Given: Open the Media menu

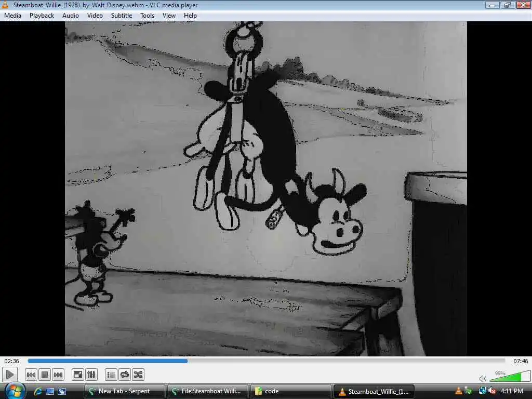Looking at the screenshot, I should point(12,16).
